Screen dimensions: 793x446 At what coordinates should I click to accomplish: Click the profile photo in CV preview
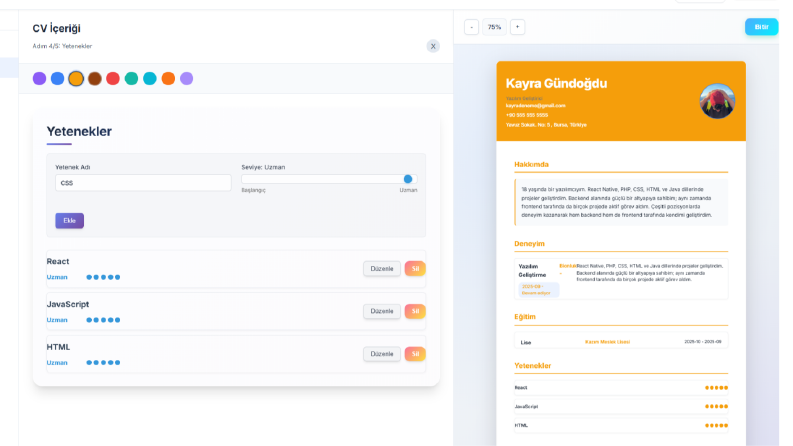(x=717, y=101)
